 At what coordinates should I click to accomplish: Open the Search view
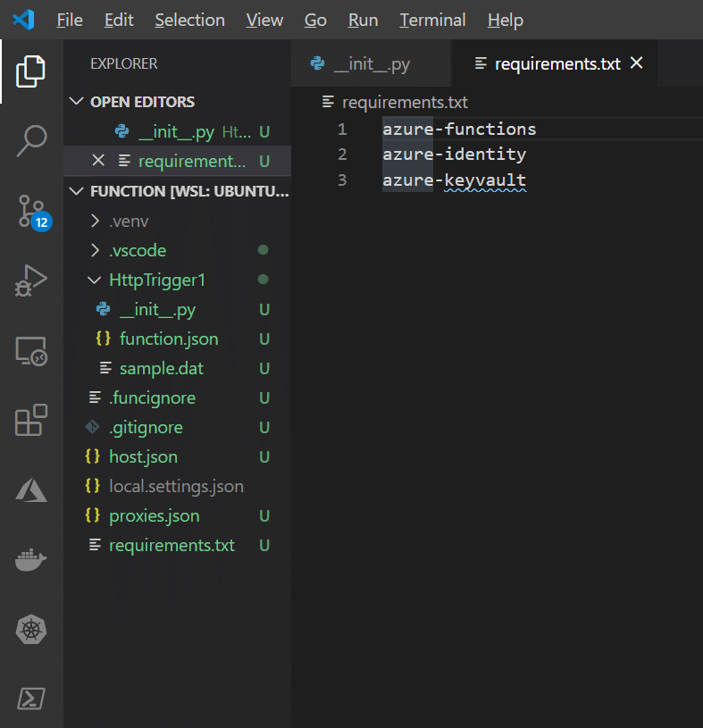(31, 140)
